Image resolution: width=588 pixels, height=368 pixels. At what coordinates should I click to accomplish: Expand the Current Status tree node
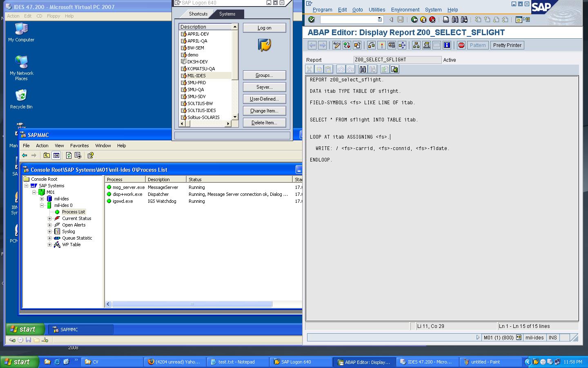point(50,218)
